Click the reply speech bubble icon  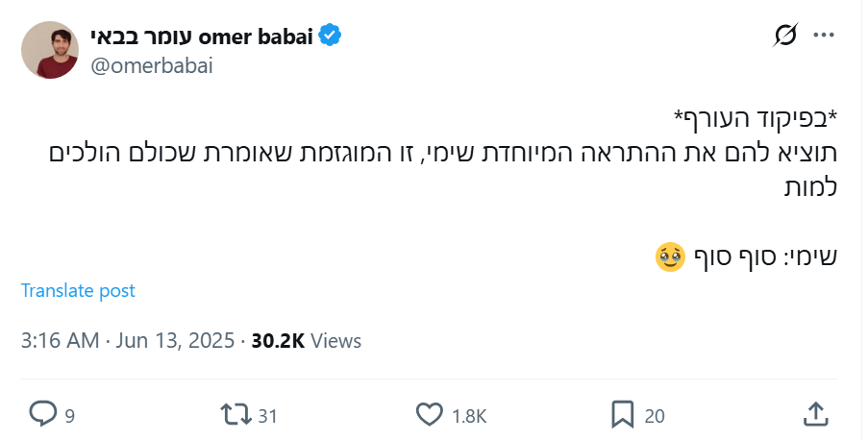43,414
